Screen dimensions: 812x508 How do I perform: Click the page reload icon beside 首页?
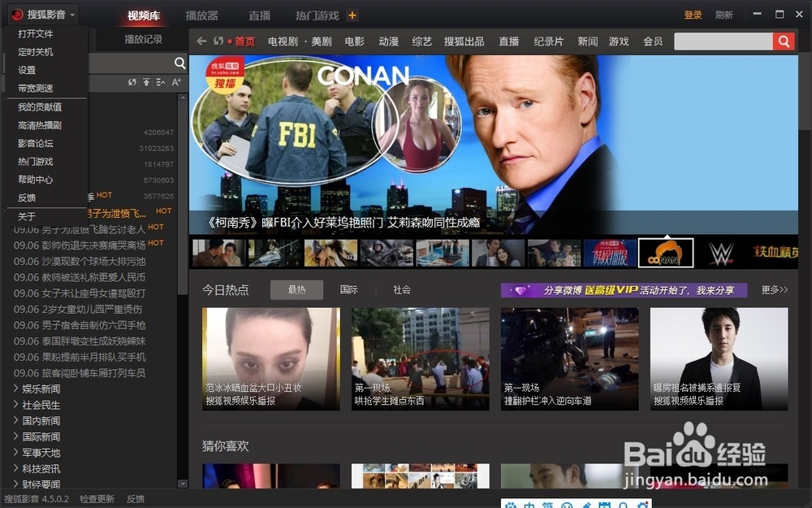pos(218,41)
